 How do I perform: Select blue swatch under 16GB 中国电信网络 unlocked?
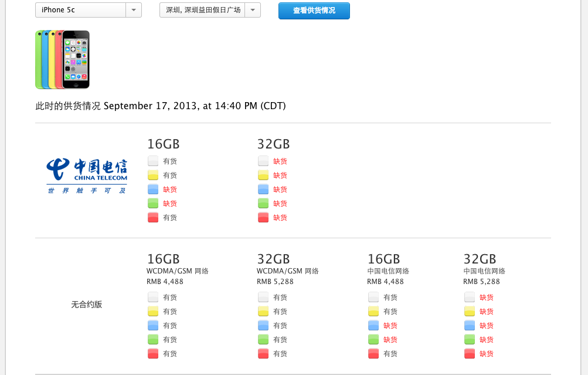(x=373, y=326)
